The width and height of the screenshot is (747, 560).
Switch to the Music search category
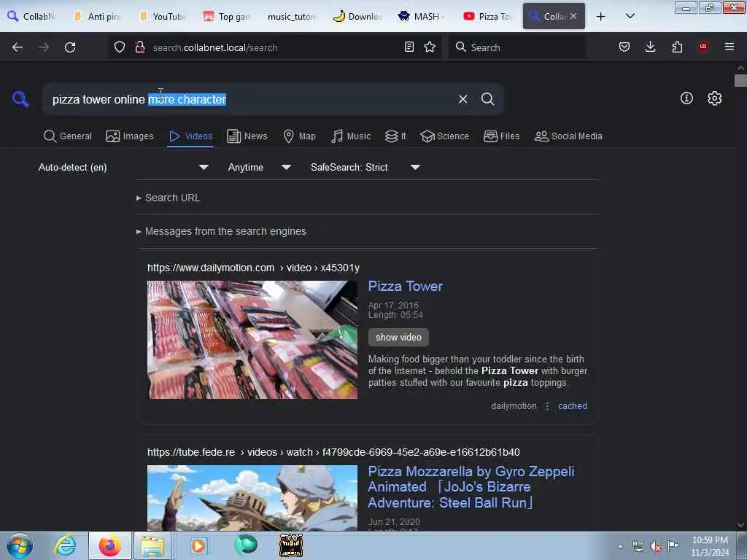351,136
